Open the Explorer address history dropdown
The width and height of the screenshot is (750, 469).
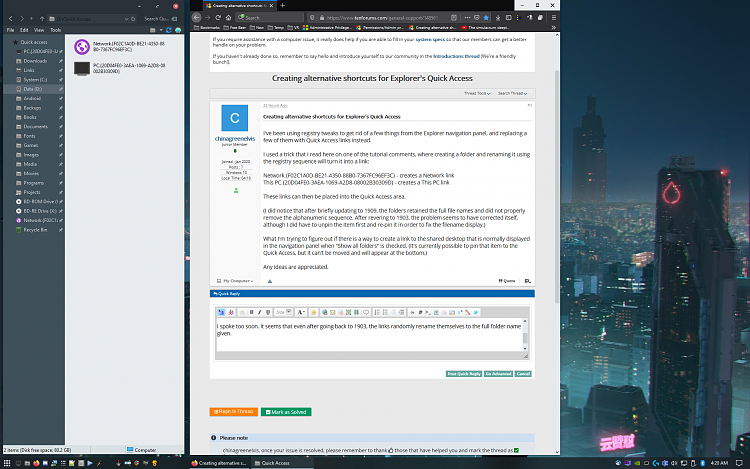click(126, 19)
